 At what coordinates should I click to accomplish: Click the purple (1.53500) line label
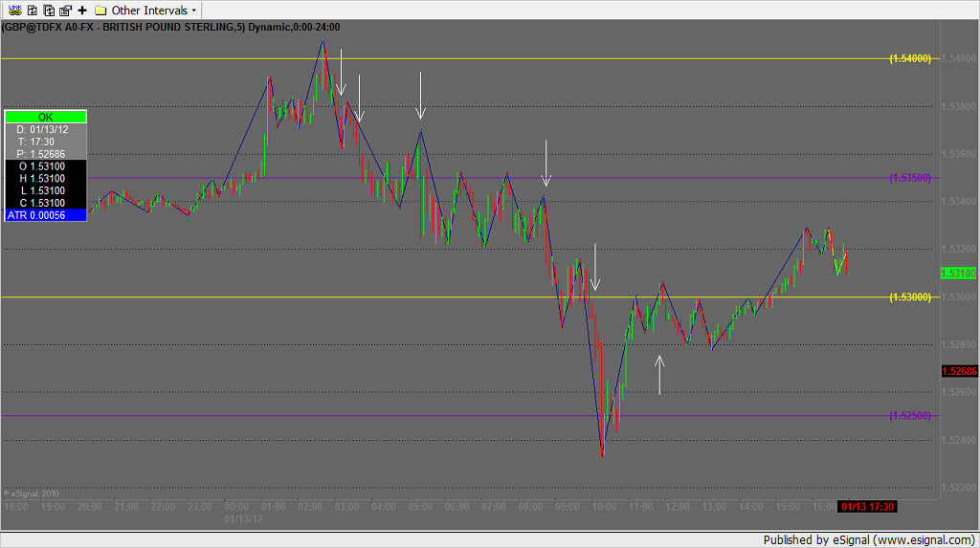pyautogui.click(x=910, y=178)
